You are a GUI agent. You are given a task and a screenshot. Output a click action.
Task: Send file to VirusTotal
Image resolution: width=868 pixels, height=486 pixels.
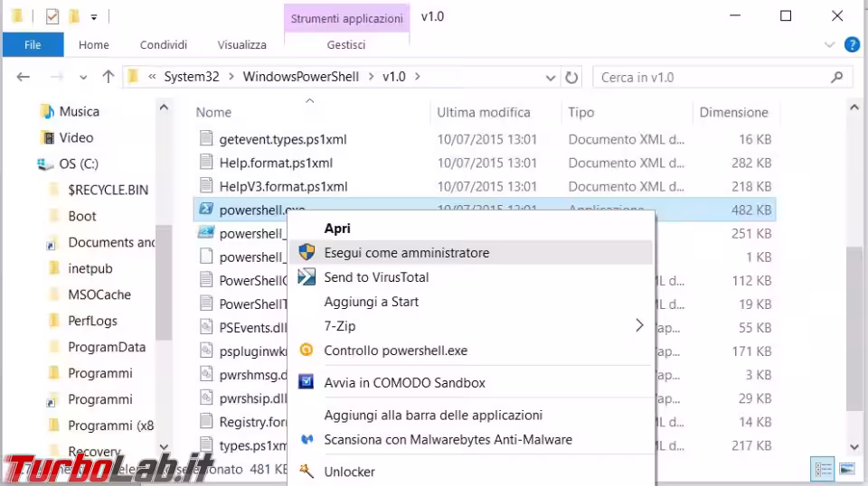tap(376, 277)
